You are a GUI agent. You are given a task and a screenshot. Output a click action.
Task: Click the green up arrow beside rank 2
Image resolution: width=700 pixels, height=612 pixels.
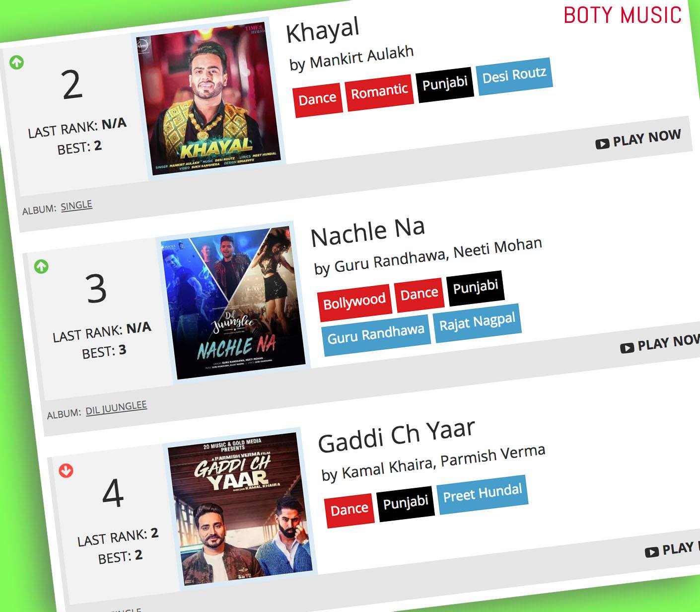(x=17, y=63)
